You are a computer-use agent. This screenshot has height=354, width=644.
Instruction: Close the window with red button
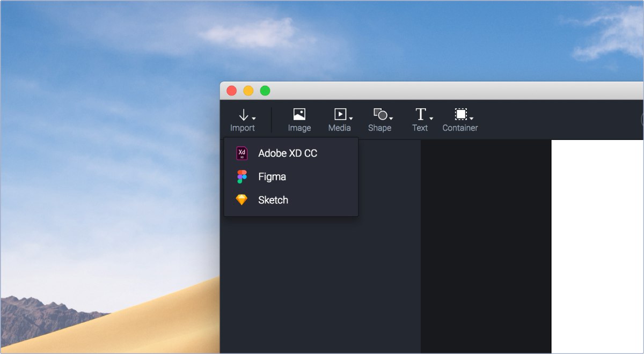click(232, 91)
